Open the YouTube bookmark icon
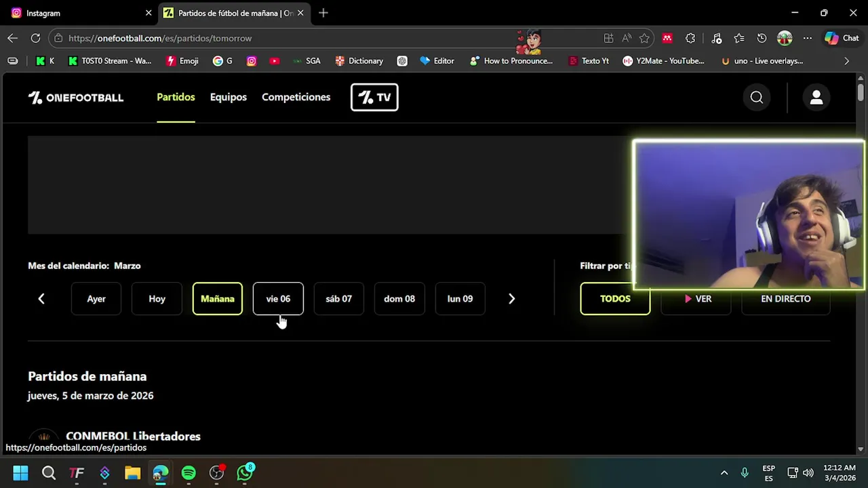 [x=274, y=61]
